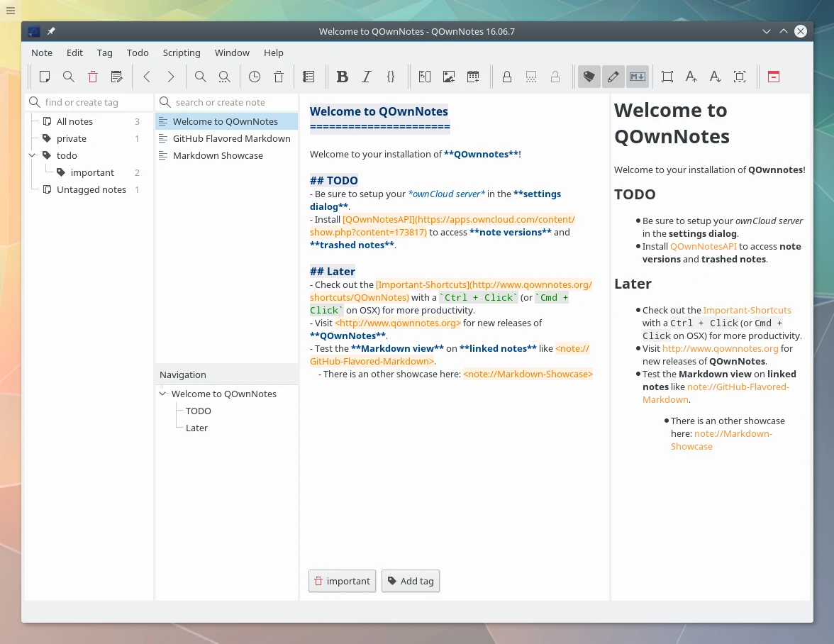Insert code block with braces icon
The image size is (834, 644).
pyautogui.click(x=390, y=77)
